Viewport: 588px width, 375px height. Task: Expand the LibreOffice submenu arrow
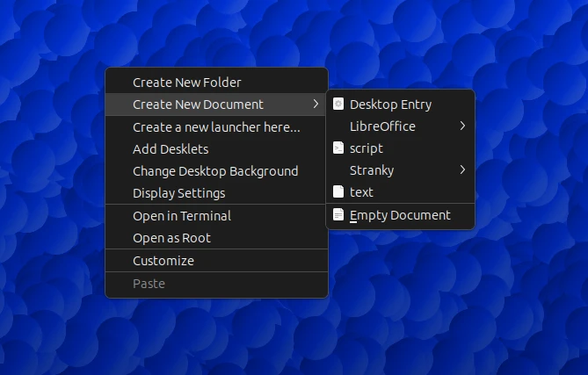[x=462, y=126]
